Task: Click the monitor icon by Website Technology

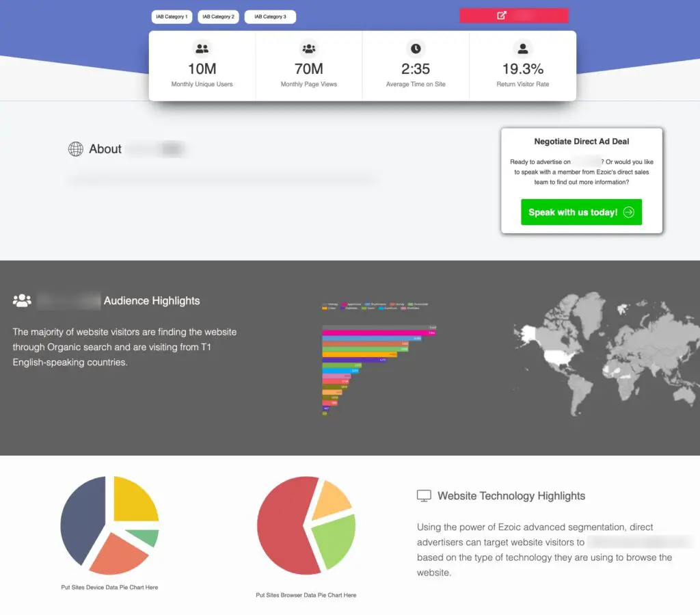Action: point(424,496)
